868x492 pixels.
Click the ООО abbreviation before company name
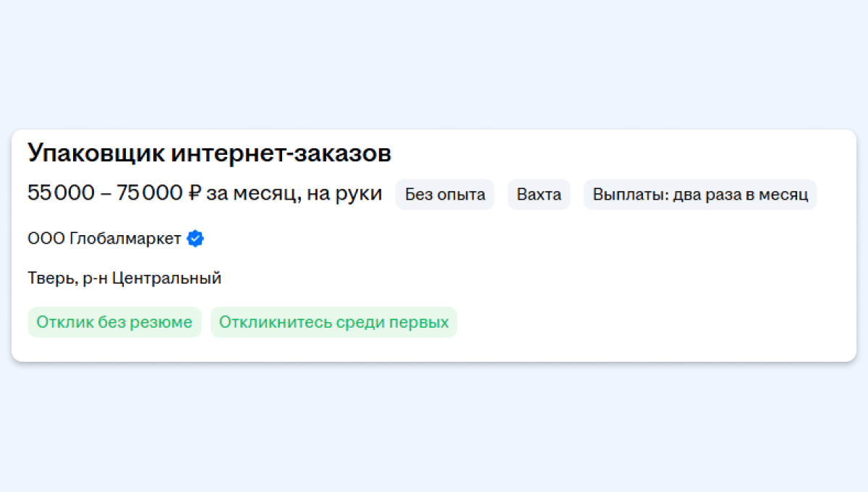46,239
